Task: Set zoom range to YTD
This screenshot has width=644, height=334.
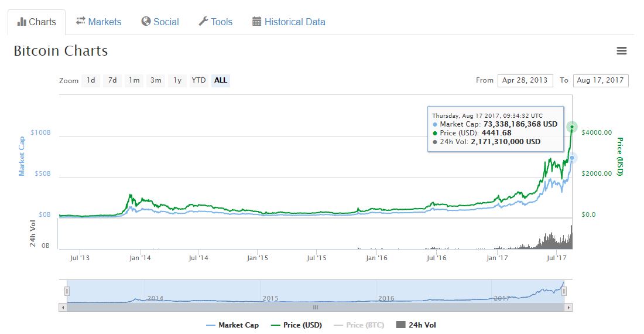Action: [x=199, y=80]
